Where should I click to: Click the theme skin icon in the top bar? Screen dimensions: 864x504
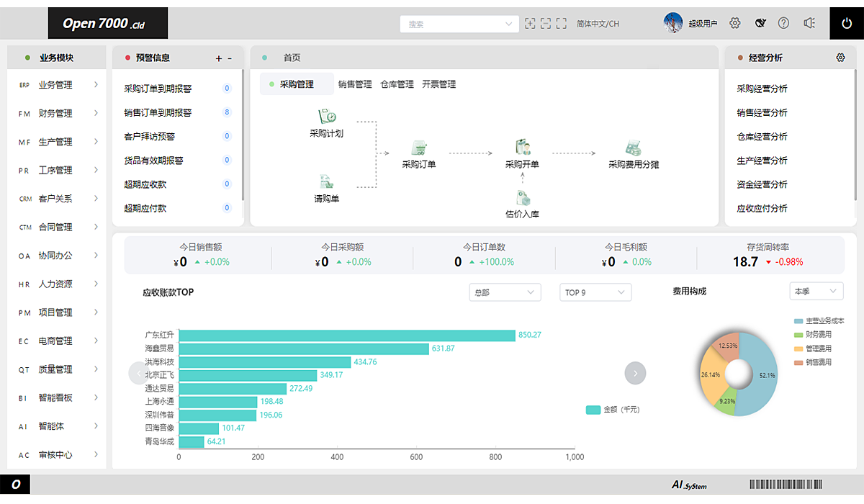(760, 23)
